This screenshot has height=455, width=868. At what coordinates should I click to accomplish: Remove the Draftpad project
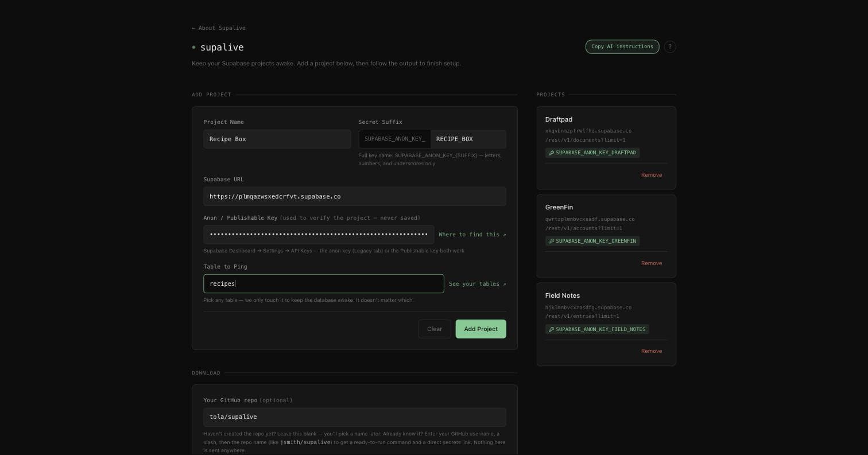pos(652,175)
